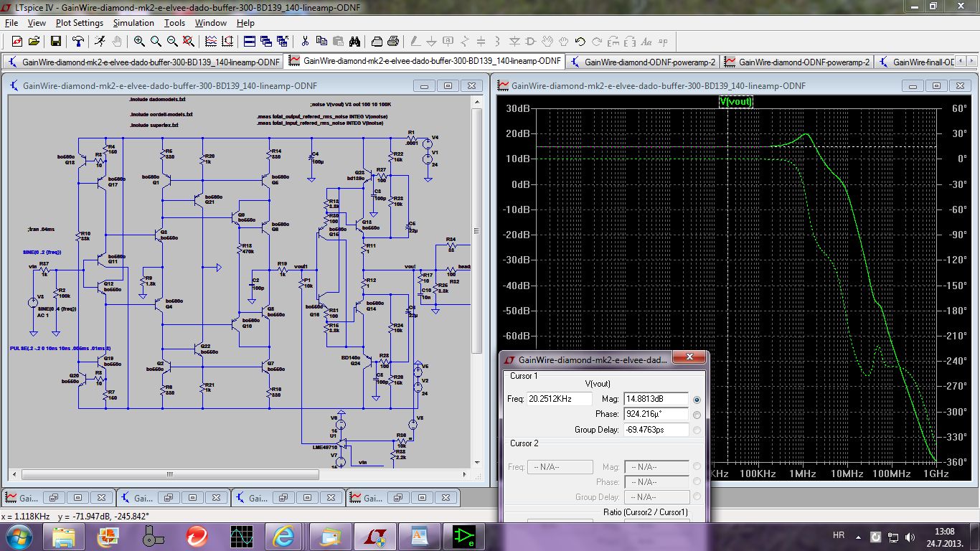Click the Pan magnifier icon
Screen dimensions: 980x551
tap(156, 41)
